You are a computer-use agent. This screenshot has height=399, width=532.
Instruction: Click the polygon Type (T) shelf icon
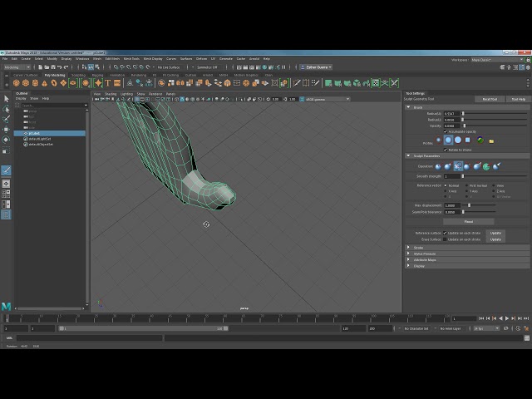coord(108,83)
